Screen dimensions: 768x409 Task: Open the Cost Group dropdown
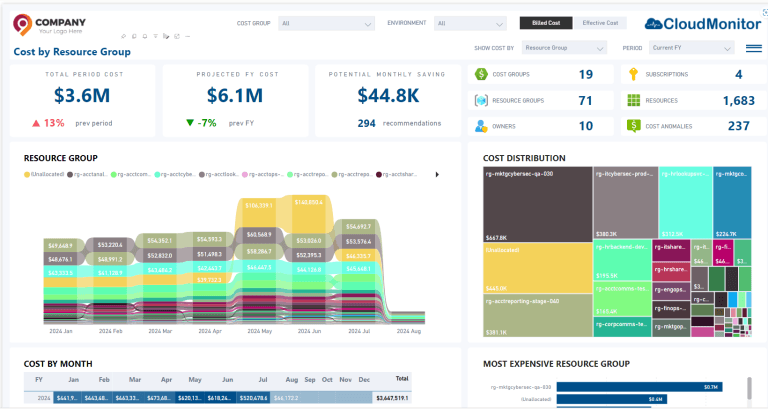tap(326, 24)
